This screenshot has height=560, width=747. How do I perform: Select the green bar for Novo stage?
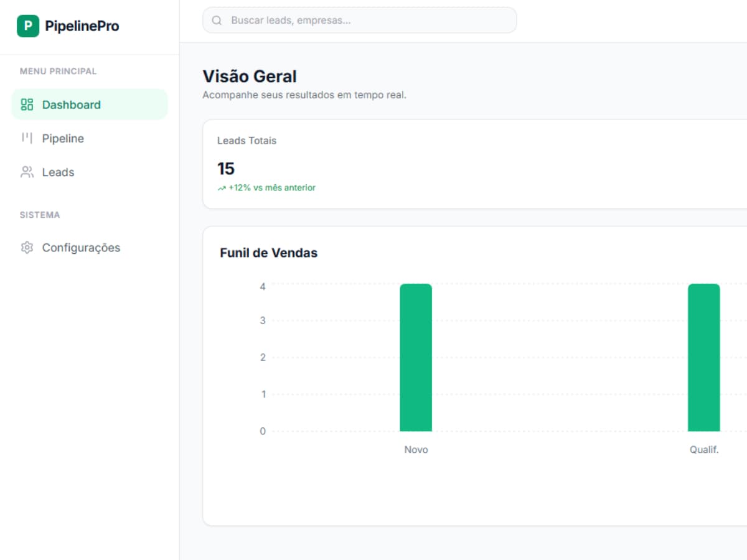416,358
